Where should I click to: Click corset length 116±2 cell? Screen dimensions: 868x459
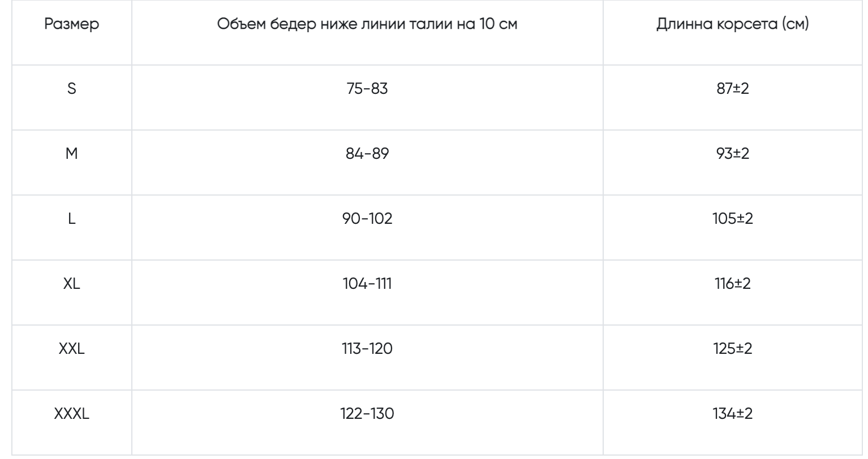pos(732,284)
